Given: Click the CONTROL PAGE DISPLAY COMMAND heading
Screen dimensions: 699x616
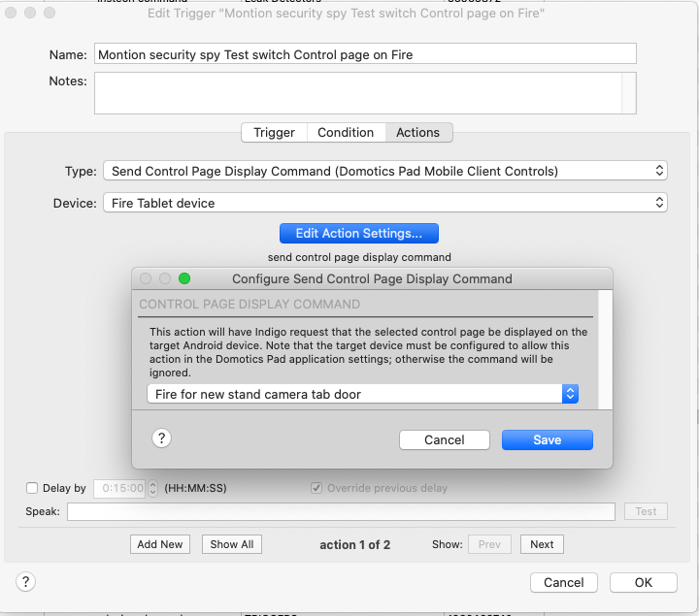Looking at the screenshot, I should (250, 305).
